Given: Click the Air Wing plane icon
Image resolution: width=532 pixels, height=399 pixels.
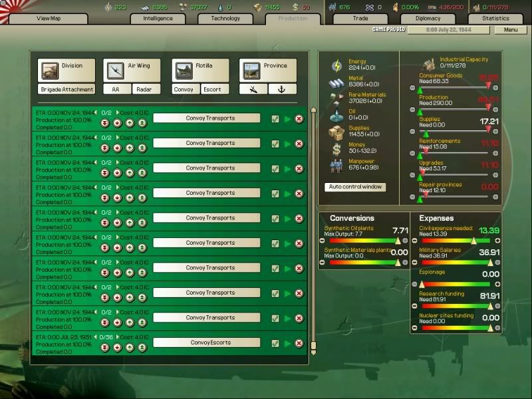Looking at the screenshot, I should 114,70.
